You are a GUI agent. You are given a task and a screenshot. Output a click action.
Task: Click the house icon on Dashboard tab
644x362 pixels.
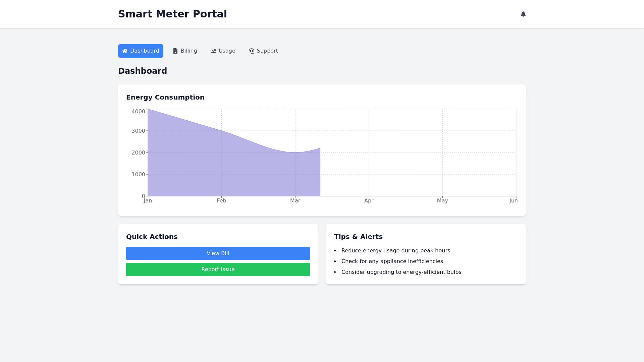pos(125,51)
